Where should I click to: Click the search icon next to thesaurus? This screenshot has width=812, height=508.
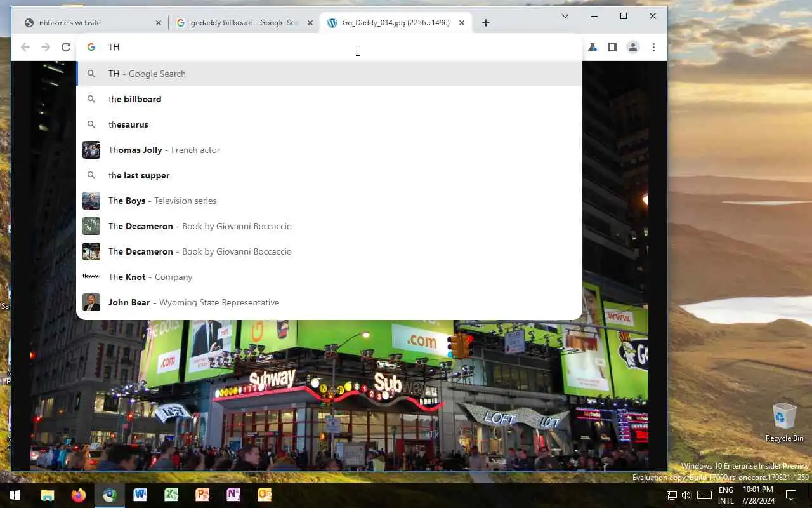91,124
